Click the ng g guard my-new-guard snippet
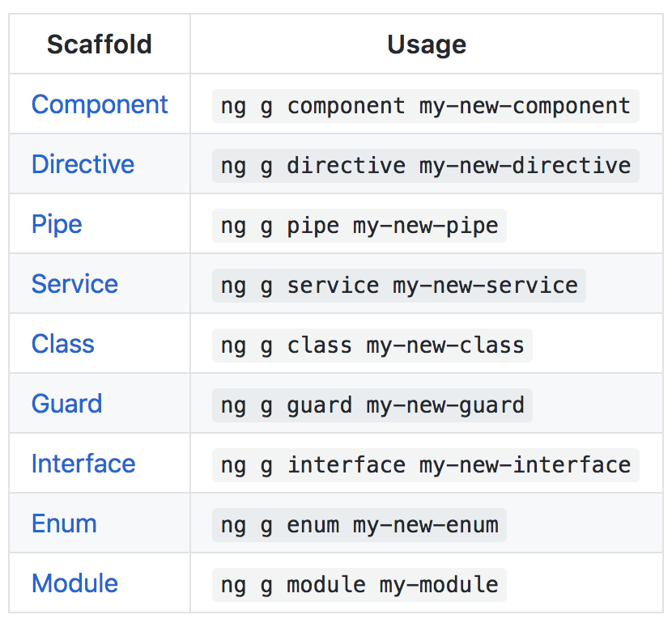This screenshot has height=623, width=672. pos(372,405)
